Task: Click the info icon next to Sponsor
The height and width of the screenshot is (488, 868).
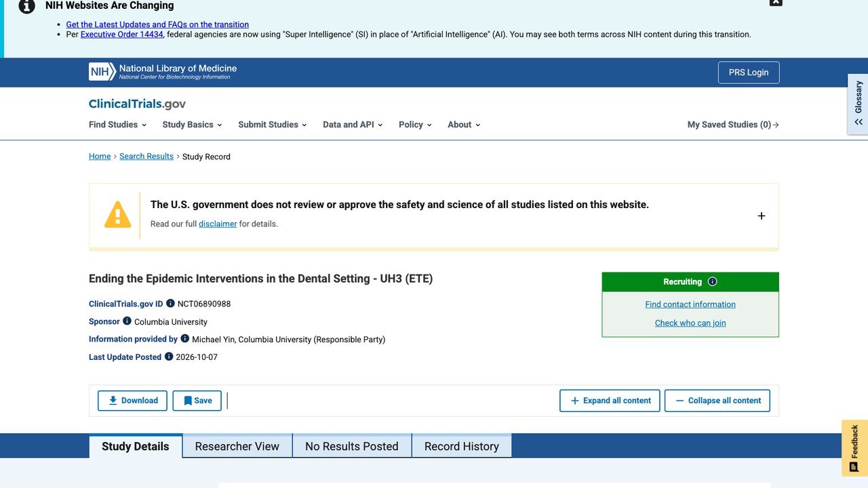Action: coord(127,321)
